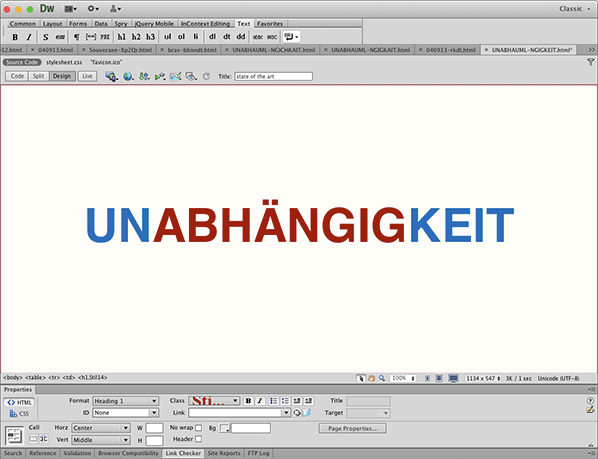
Task: Open the zoom level 100% dropdown
Action: tap(403, 379)
